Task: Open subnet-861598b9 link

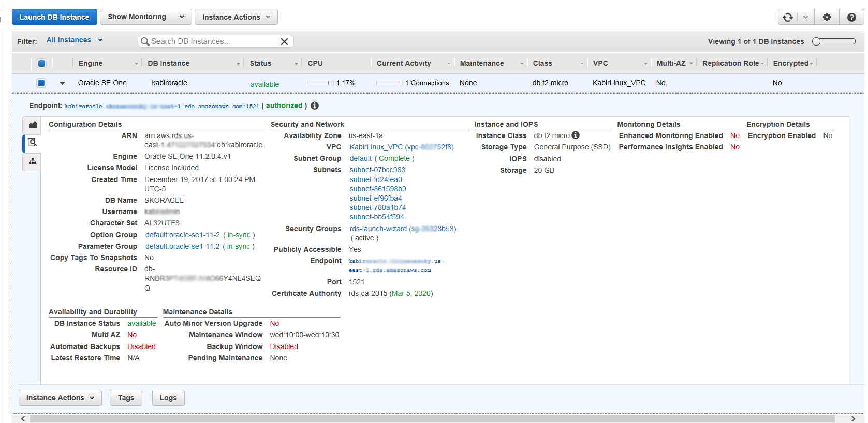Action: tap(378, 189)
